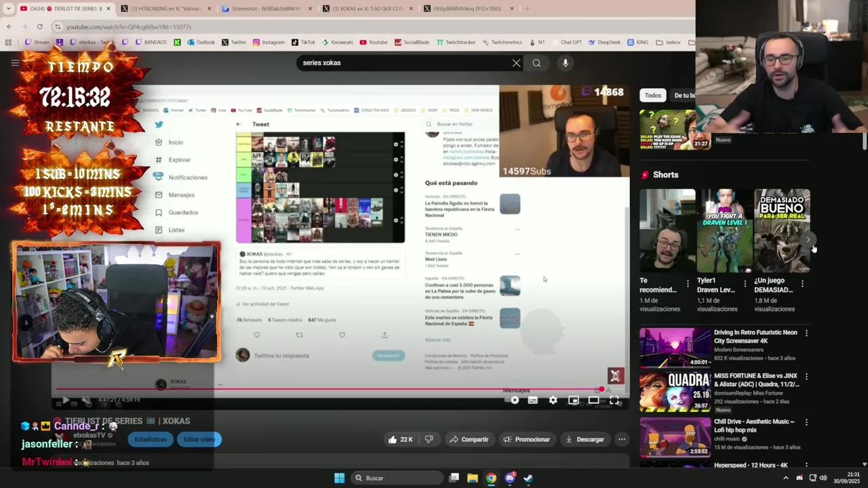
Task: Open video player settings gear
Action: 553,401
